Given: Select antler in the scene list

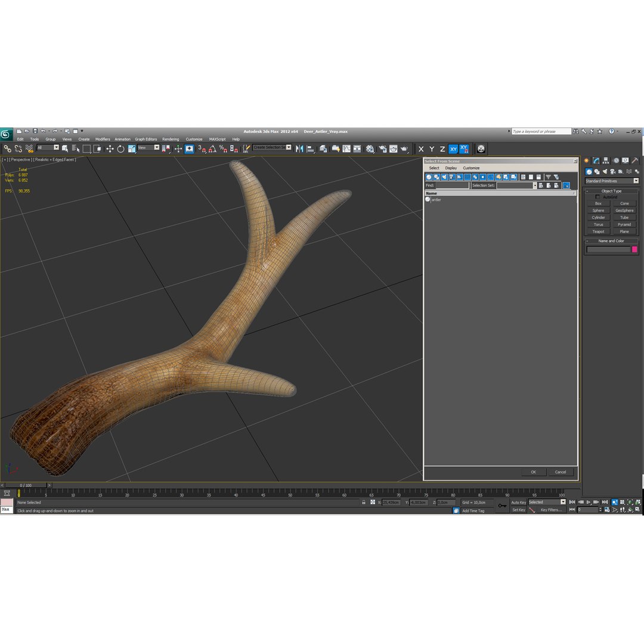Looking at the screenshot, I should pos(436,200).
